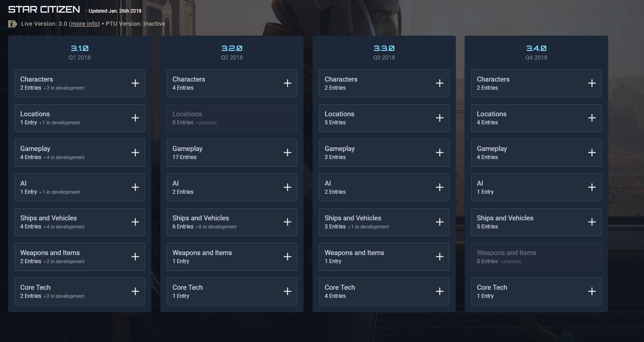The width and height of the screenshot is (644, 342).
Task: Expand Weapons and Items in 3.1.0
Action: [80, 257]
